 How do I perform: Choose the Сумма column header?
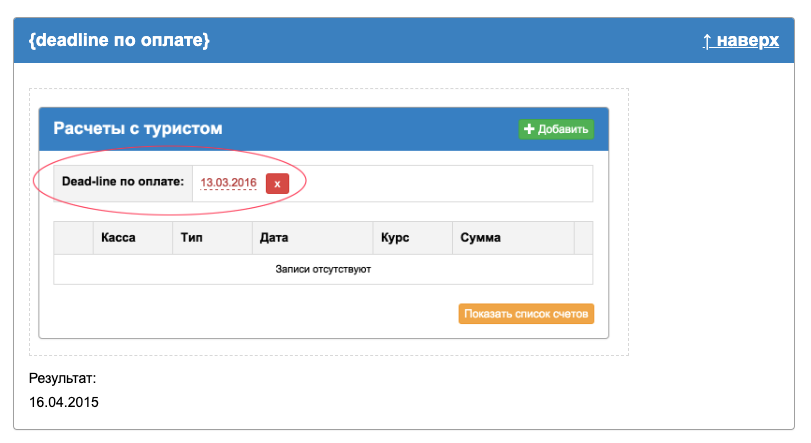(x=480, y=238)
